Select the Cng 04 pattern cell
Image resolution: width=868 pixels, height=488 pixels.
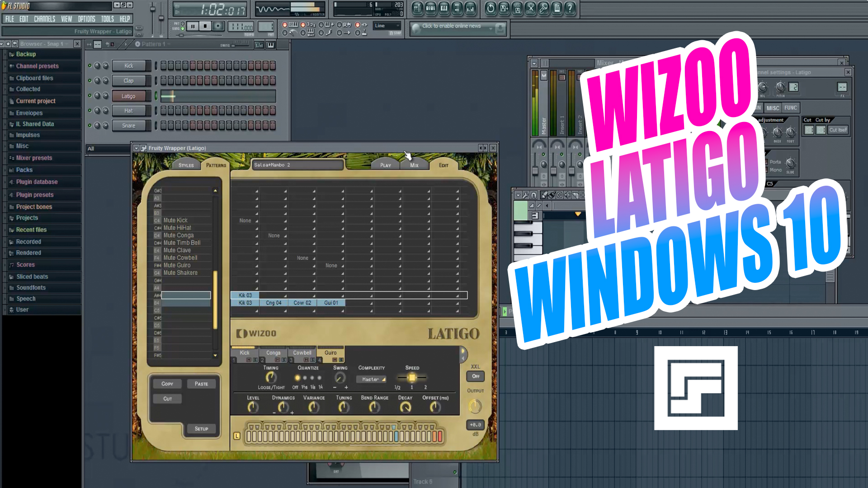pyautogui.click(x=274, y=303)
